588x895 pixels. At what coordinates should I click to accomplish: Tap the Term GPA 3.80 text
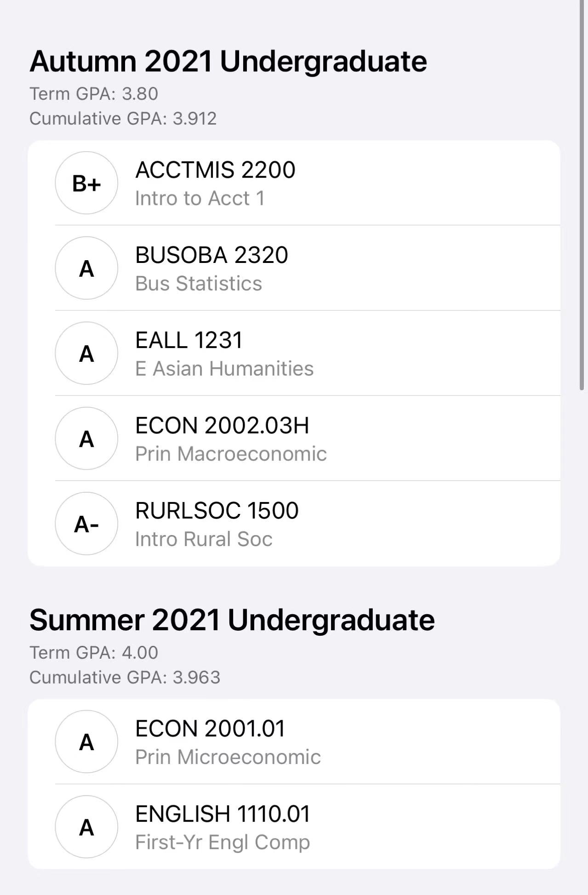(94, 94)
